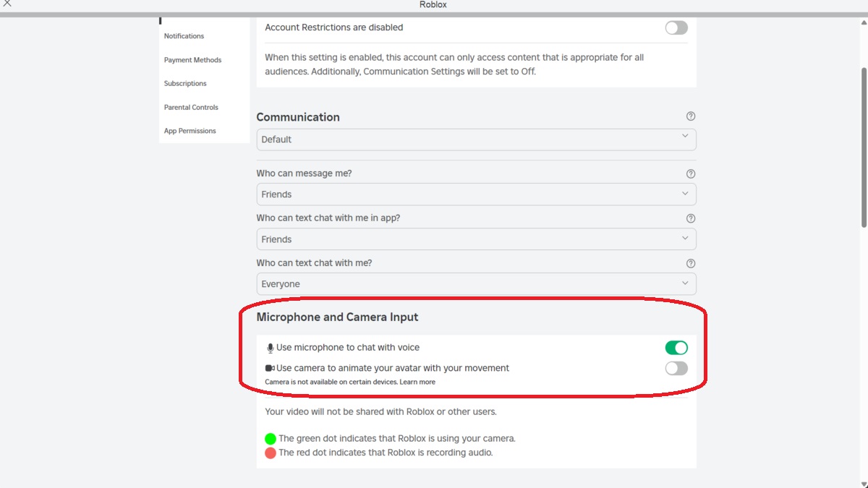Click the camera icon beside avatar animation
The height and width of the screenshot is (488, 868).
pyautogui.click(x=270, y=369)
